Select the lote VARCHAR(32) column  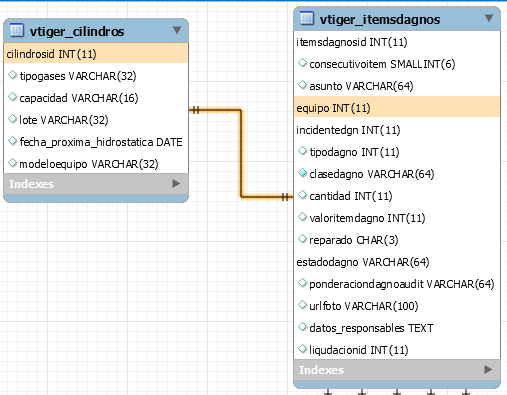coord(96,120)
